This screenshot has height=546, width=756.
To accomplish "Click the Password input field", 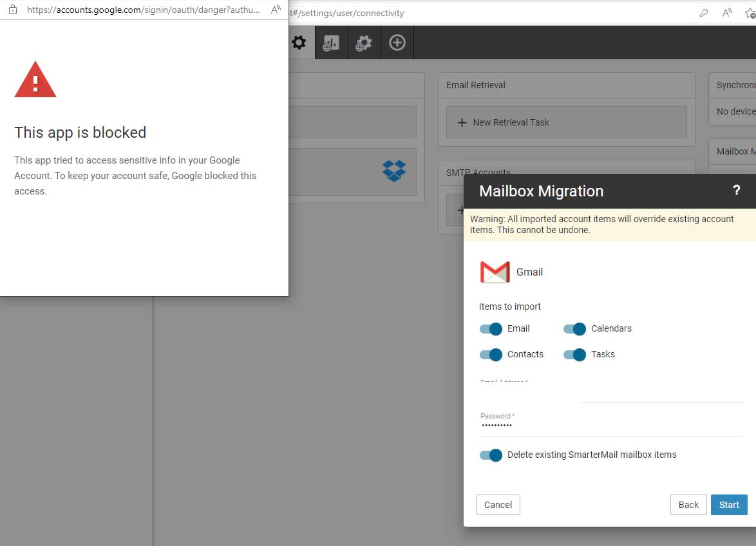I will (610, 426).
